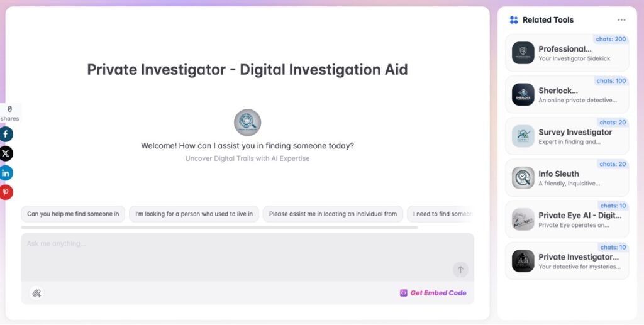This screenshot has width=644, height=325.
Task: Open the Info Sleuth title
Action: [x=558, y=174]
